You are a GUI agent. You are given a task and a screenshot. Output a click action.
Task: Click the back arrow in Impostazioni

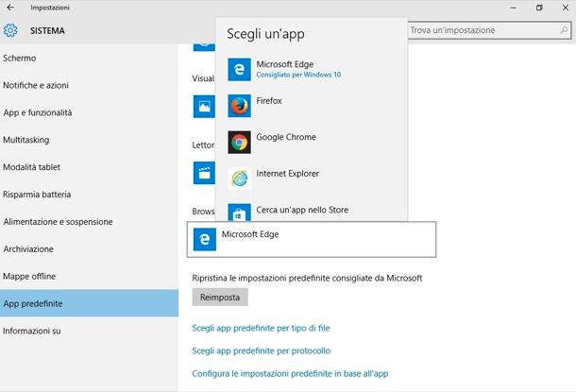pos(10,8)
